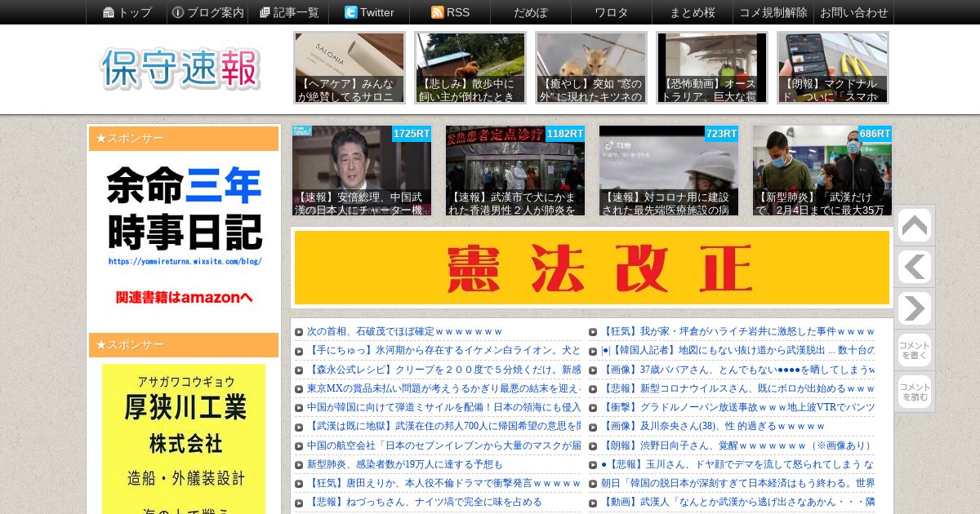Click the コメントを読む side button
This screenshot has width=980, height=514.
(x=914, y=392)
